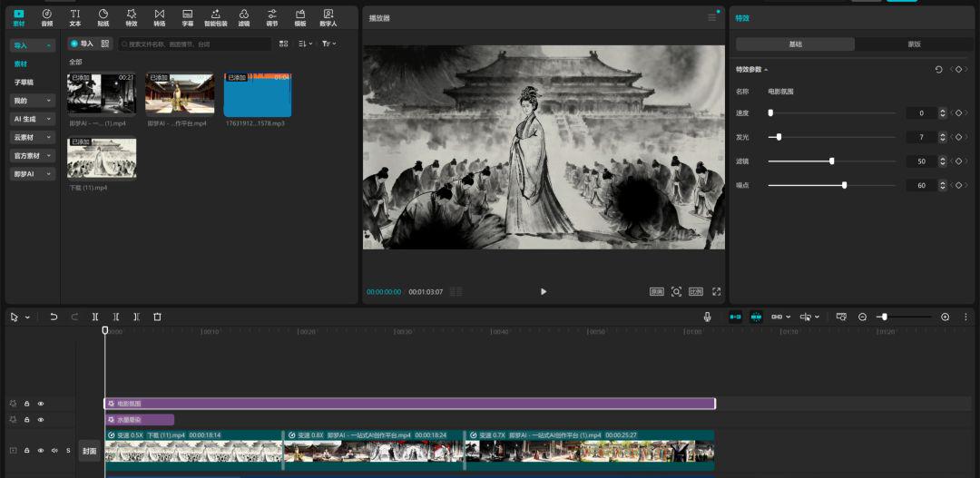Open the sort order dropdown
This screenshot has width=980, height=478.
(305, 44)
